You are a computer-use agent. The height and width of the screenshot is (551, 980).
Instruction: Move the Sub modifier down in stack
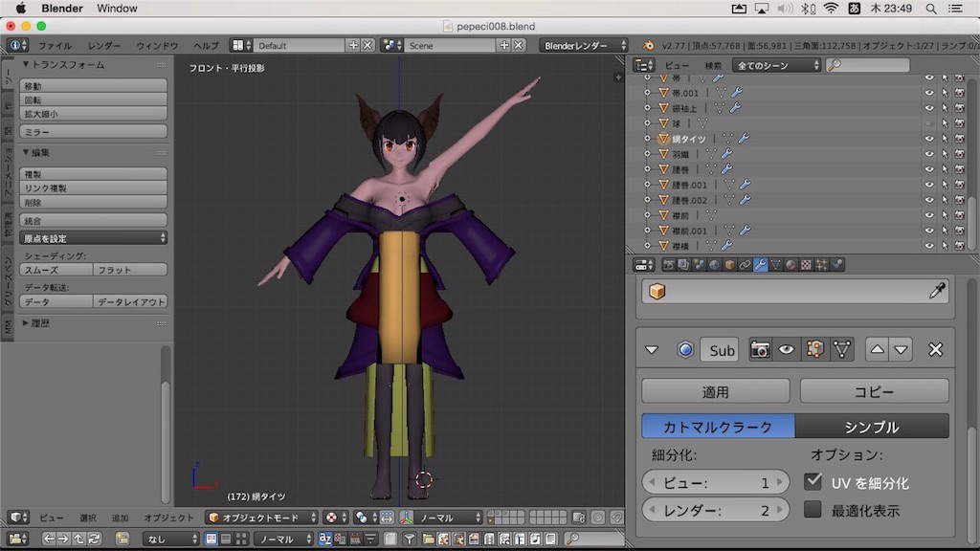point(901,350)
